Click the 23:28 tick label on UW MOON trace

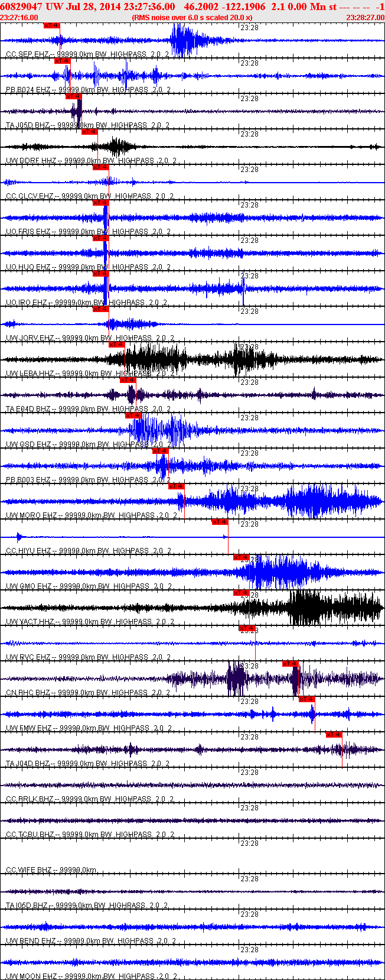[250, 950]
